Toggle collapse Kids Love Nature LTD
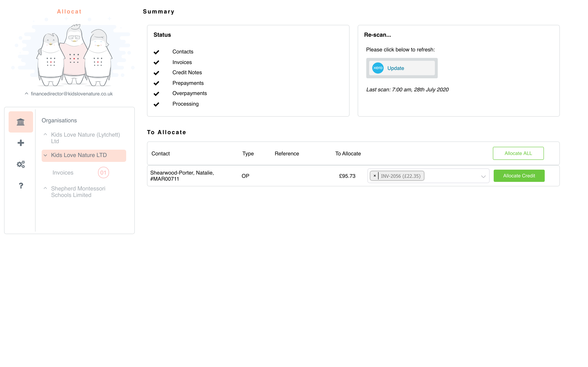Screen dimensions: 588x367 click(x=46, y=155)
